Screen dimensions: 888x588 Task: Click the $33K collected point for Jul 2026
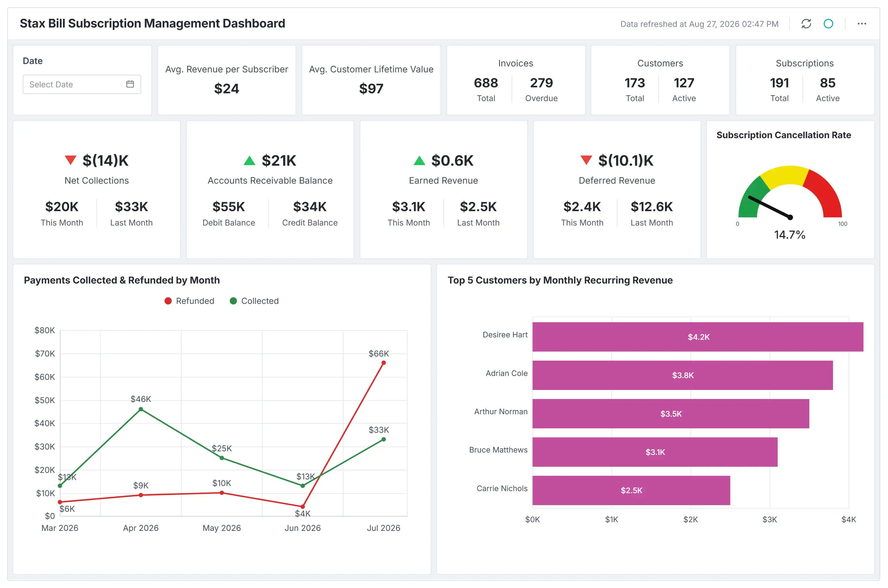click(383, 439)
